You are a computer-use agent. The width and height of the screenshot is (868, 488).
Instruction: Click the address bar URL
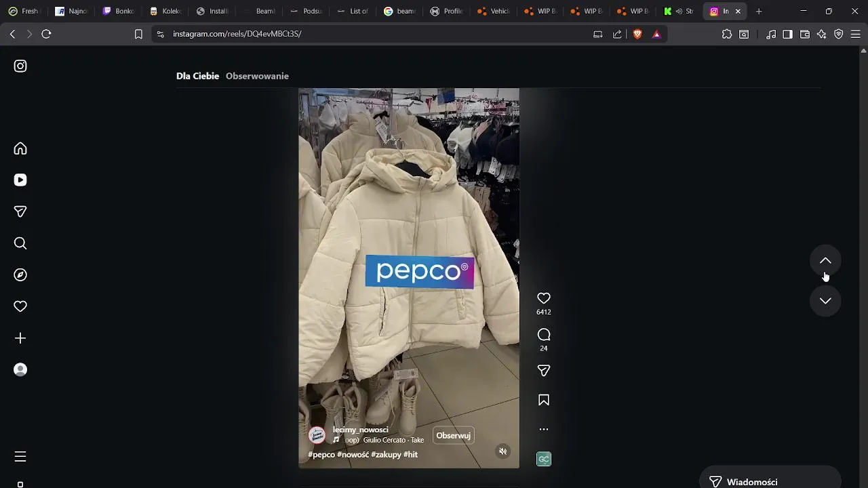click(237, 34)
